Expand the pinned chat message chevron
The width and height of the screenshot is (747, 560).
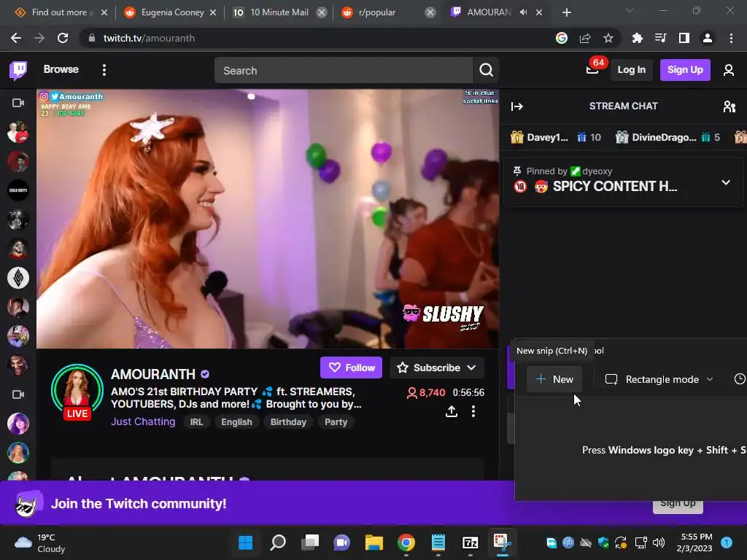tap(726, 182)
